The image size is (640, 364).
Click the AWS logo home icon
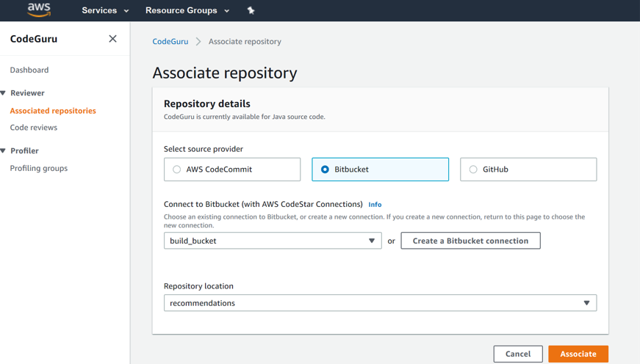(x=39, y=10)
